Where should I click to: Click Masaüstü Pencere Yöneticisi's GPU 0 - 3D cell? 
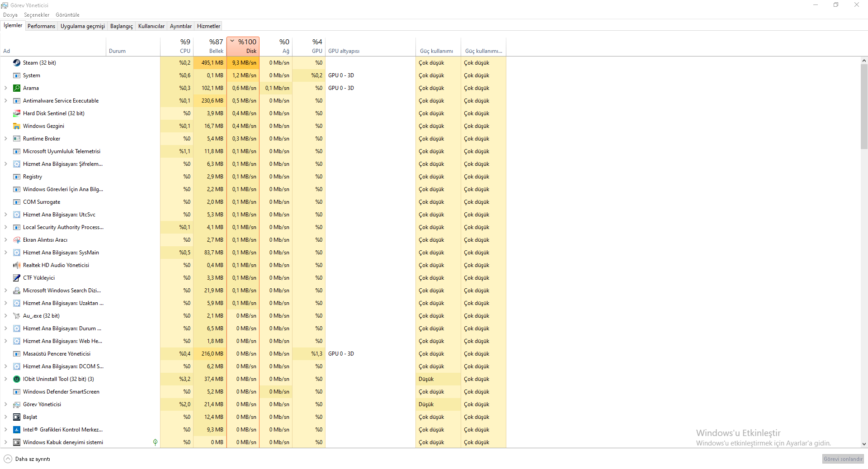click(x=370, y=354)
